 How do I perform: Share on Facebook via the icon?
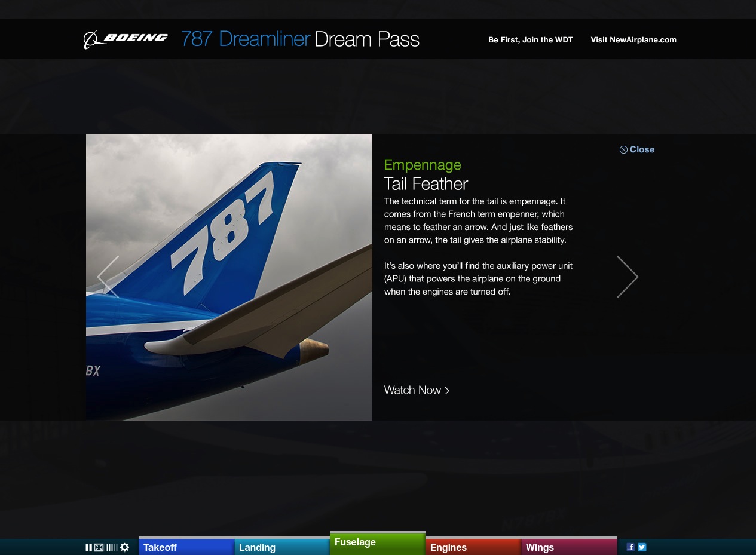pyautogui.click(x=630, y=547)
